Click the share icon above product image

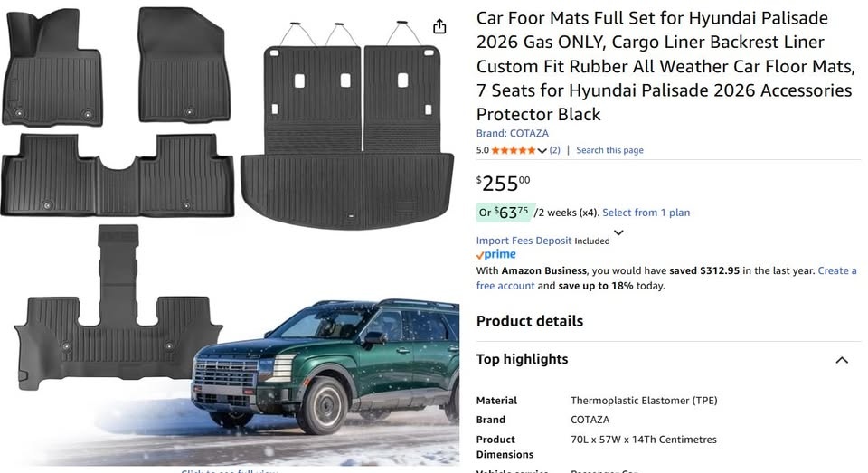click(x=439, y=26)
